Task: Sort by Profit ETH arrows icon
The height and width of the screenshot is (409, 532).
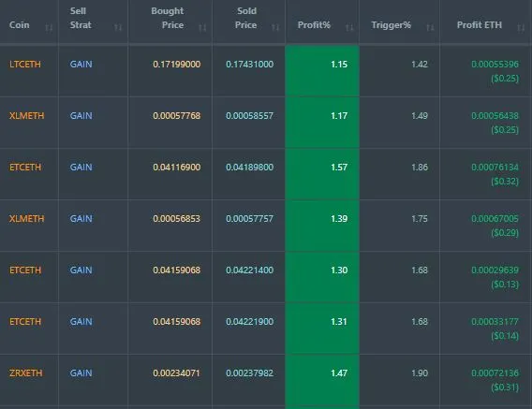Action: 521,27
